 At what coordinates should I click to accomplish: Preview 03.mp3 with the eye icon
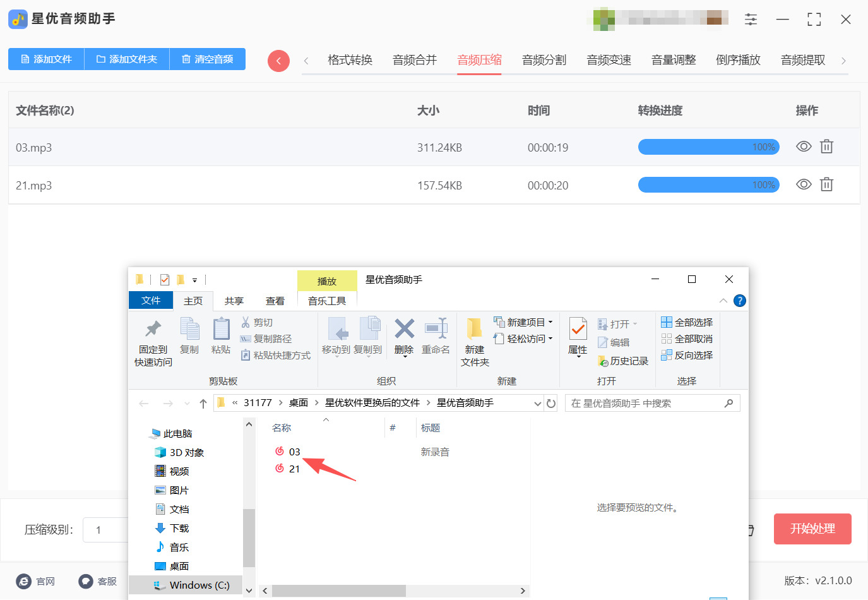(804, 147)
